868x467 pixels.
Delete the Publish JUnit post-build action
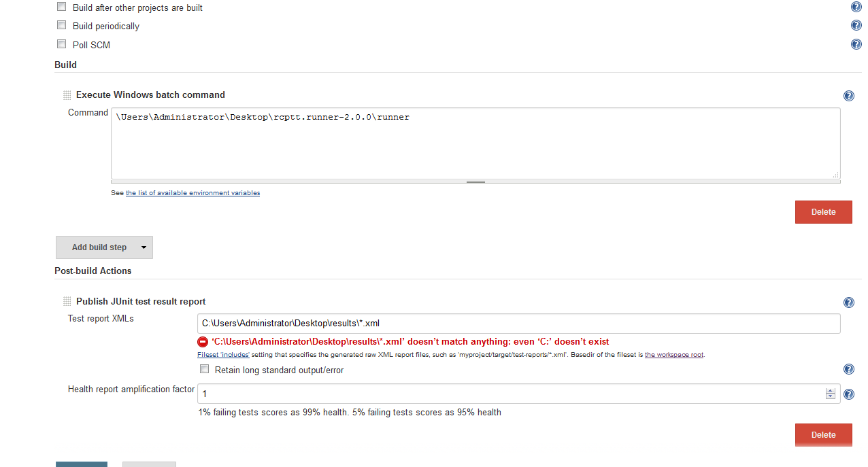(823, 434)
